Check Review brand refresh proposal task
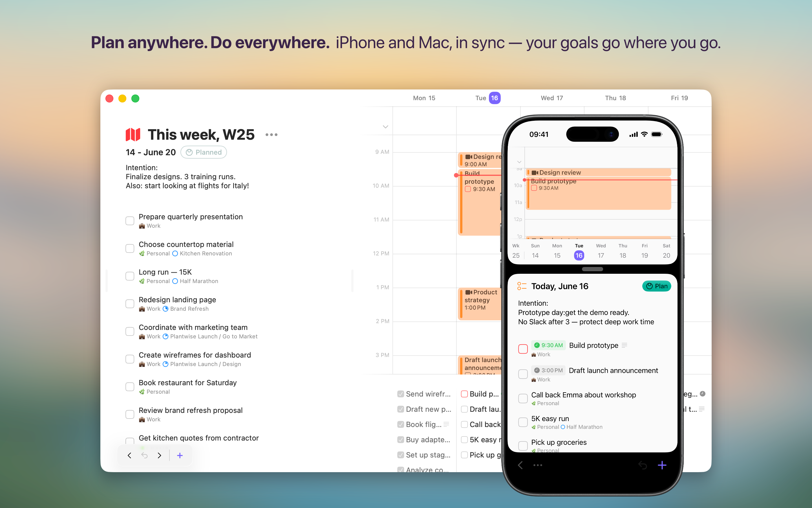 click(x=130, y=414)
